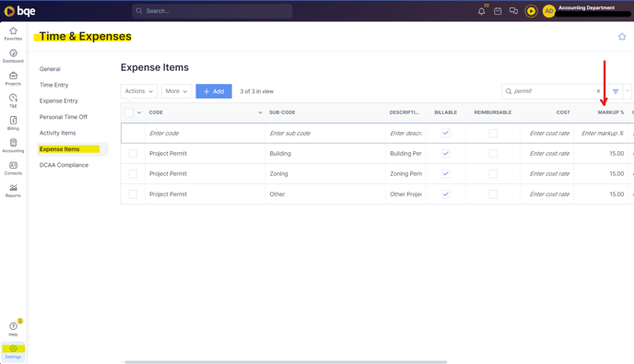The height and width of the screenshot is (364, 634).
Task: Open the filter icon beside search
Action: (616, 91)
